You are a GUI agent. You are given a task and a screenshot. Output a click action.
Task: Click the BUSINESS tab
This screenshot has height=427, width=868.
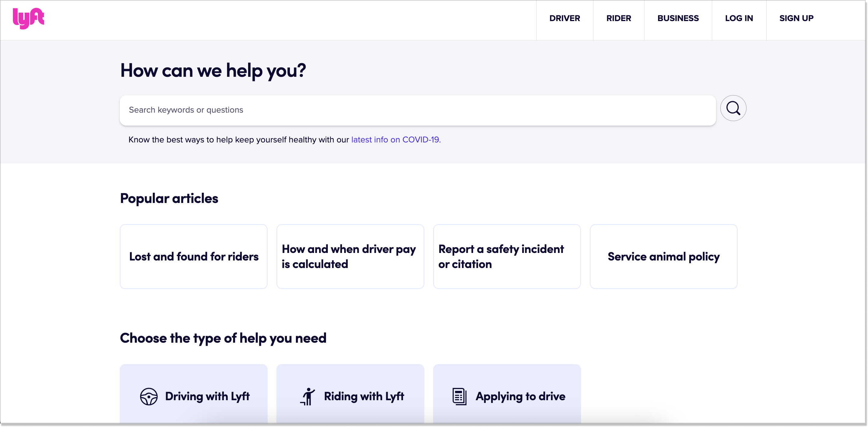[678, 19]
